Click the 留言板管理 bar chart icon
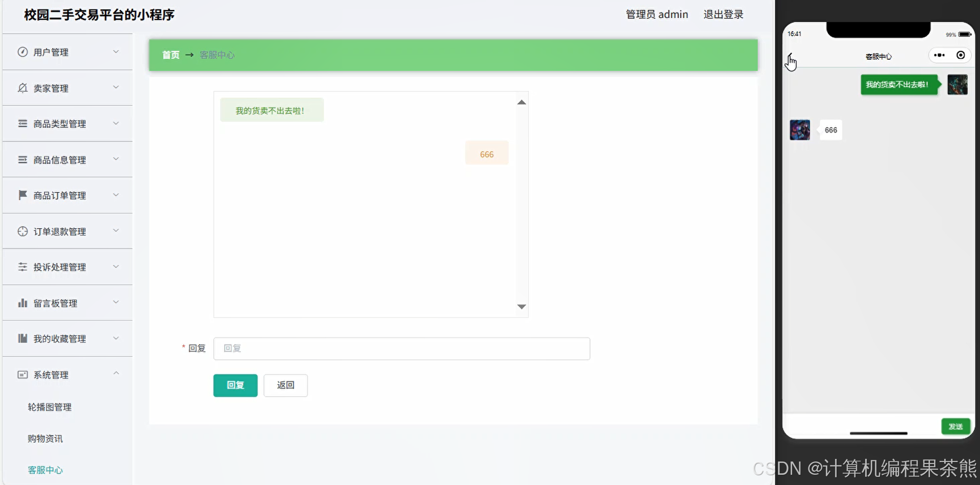The width and height of the screenshot is (980, 485). (x=22, y=303)
